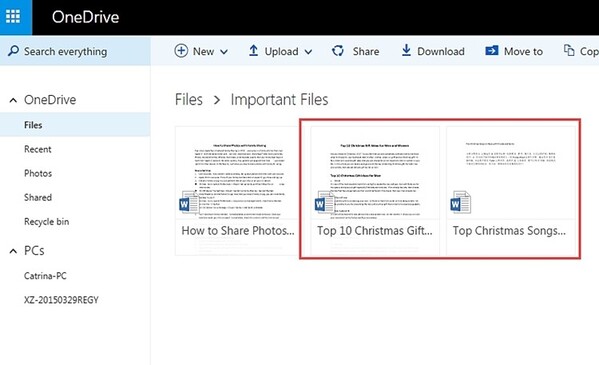Click the 'Top Christmas Songs...' file name
This screenshot has height=365, width=599.
509,230
